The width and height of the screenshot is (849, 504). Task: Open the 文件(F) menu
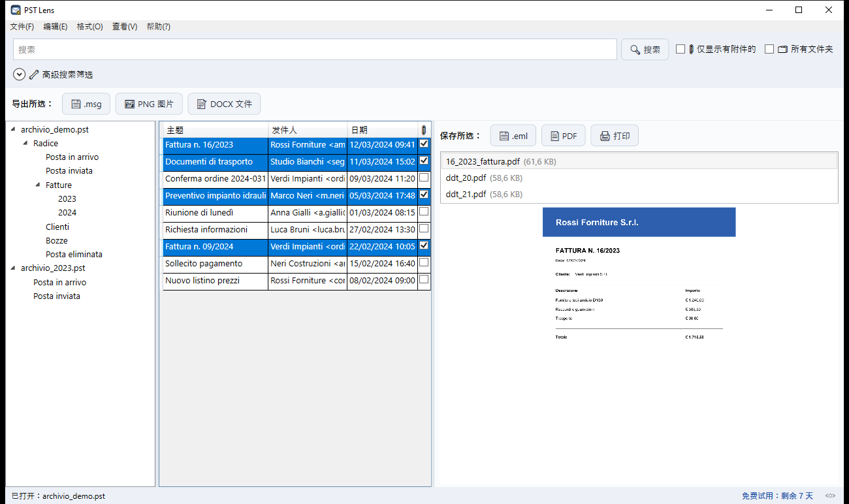[22, 27]
